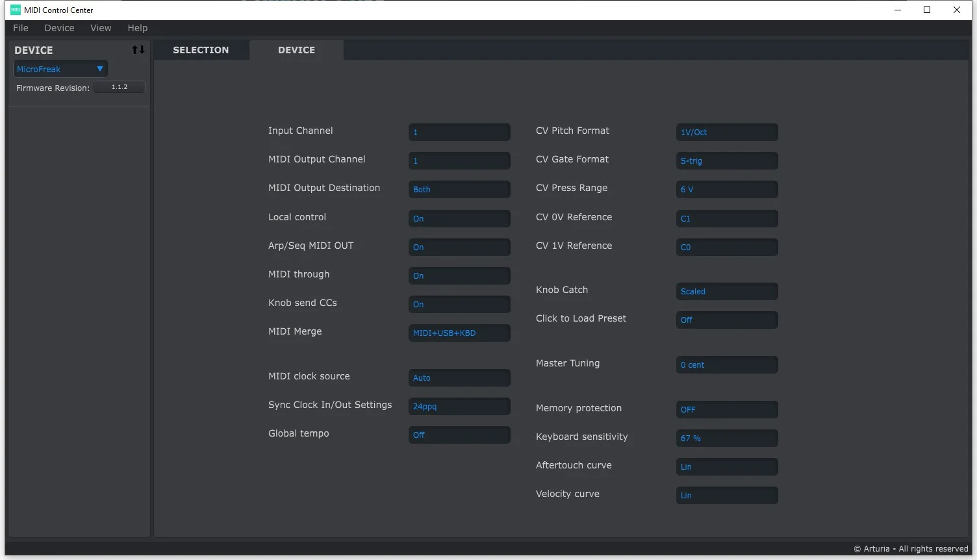Open the Help menu
Viewport: 977px width, 560px height.
coord(137,28)
